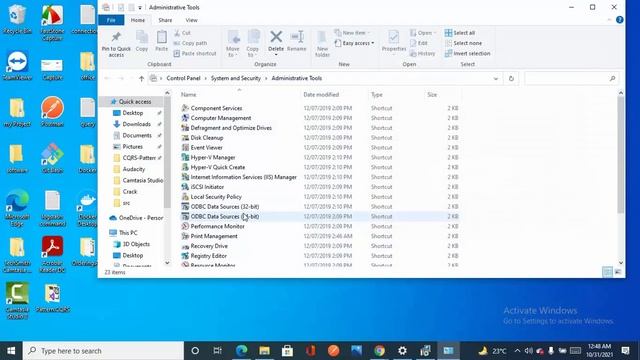Click the History command

point(423,53)
